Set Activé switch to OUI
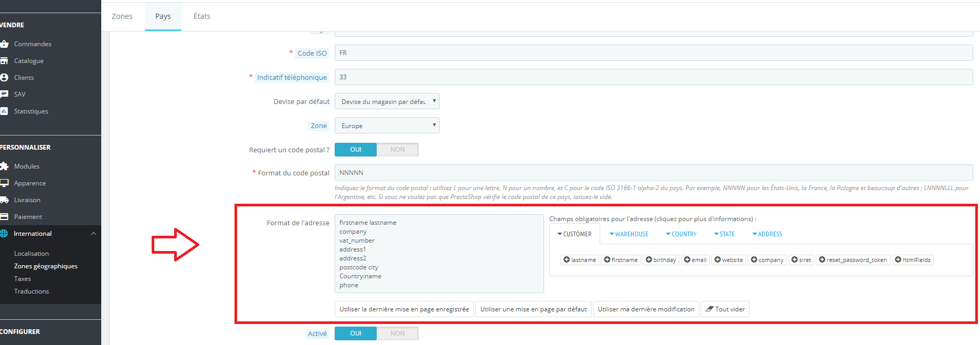Image resolution: width=980 pixels, height=345 pixels. click(x=356, y=333)
